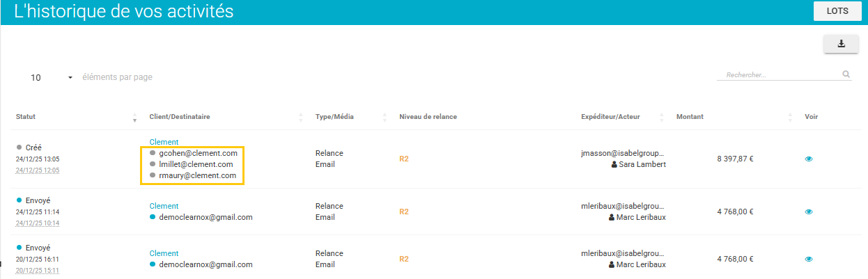Image resolution: width=868 pixels, height=279 pixels.
Task: Click the person icon beside Sara Lambert
Action: pyautogui.click(x=614, y=165)
